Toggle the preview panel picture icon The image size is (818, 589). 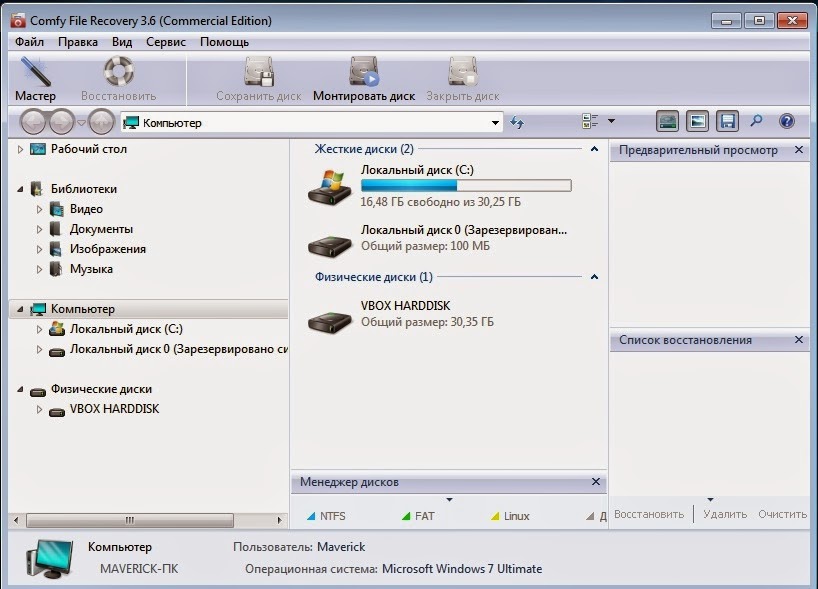click(x=697, y=122)
